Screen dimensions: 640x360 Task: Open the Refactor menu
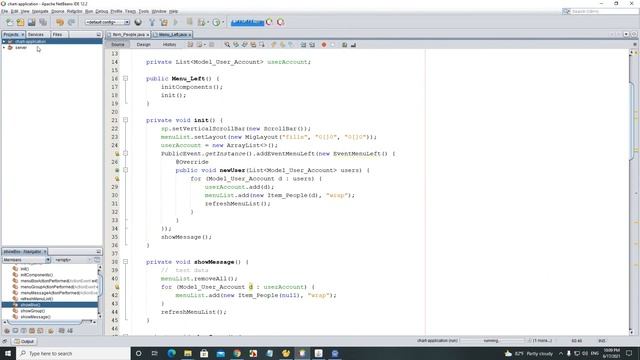point(74,11)
